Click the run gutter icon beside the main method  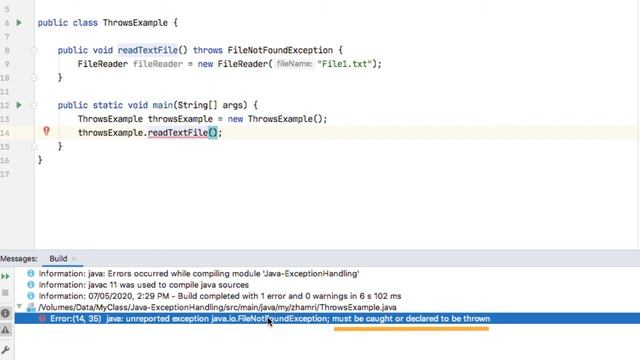tap(19, 105)
